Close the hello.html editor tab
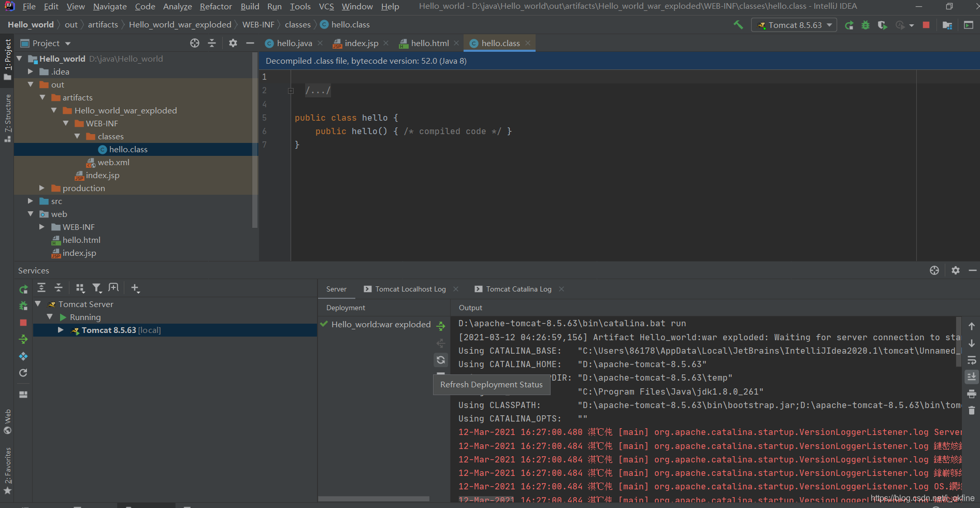 456,43
